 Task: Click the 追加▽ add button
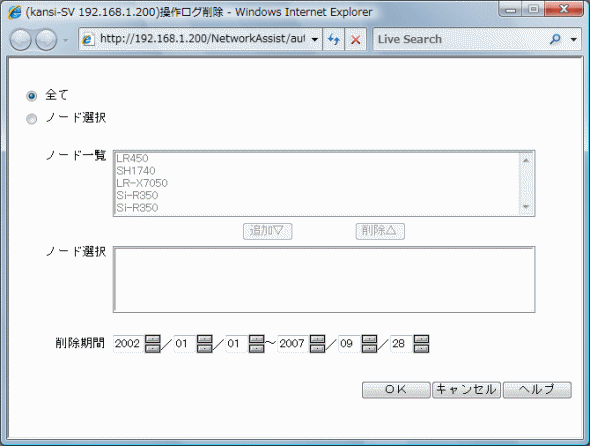click(x=268, y=231)
